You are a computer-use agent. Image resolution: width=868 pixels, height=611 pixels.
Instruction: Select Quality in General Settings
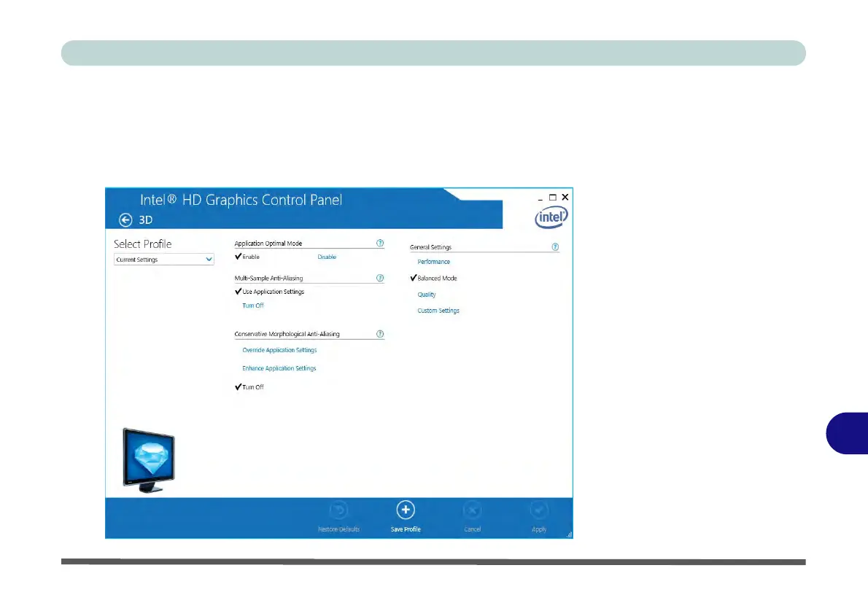tap(426, 295)
